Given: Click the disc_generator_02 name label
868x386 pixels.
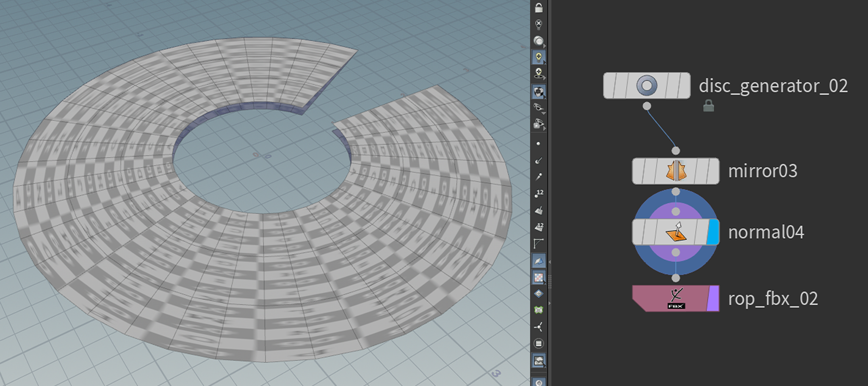Looking at the screenshot, I should (x=773, y=86).
